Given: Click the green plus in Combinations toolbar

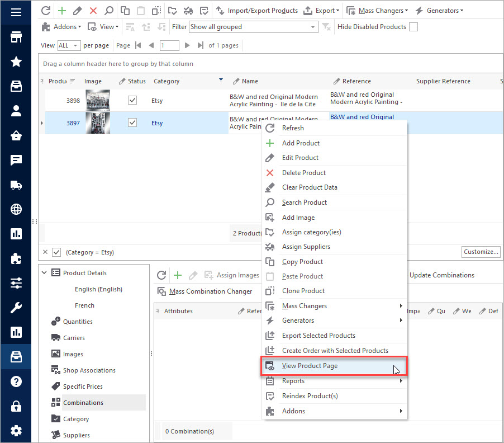Looking at the screenshot, I should click(x=178, y=275).
